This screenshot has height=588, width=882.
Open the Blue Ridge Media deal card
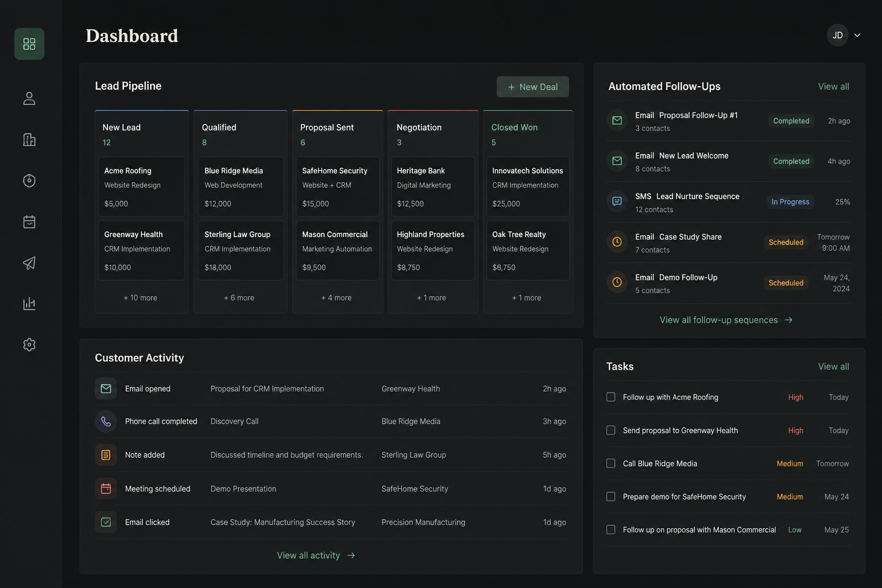point(241,187)
